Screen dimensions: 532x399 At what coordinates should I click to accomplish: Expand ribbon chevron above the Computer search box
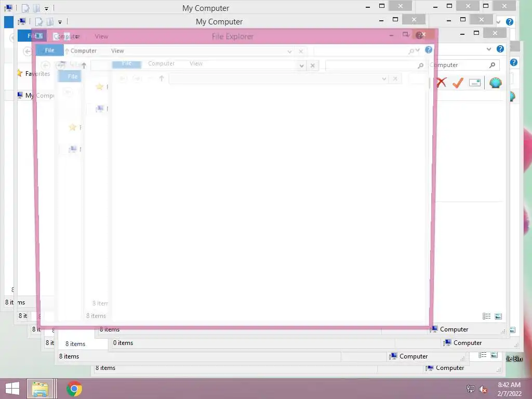pos(488,49)
